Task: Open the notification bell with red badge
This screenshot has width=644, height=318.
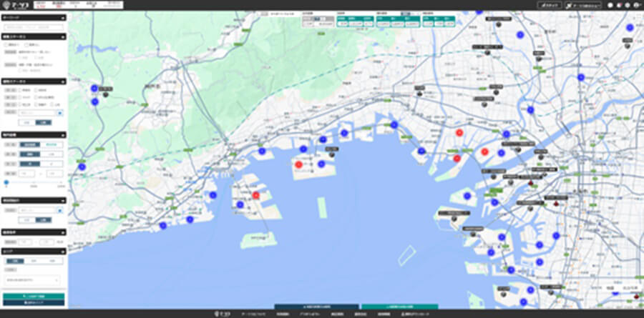Action: 618,5
